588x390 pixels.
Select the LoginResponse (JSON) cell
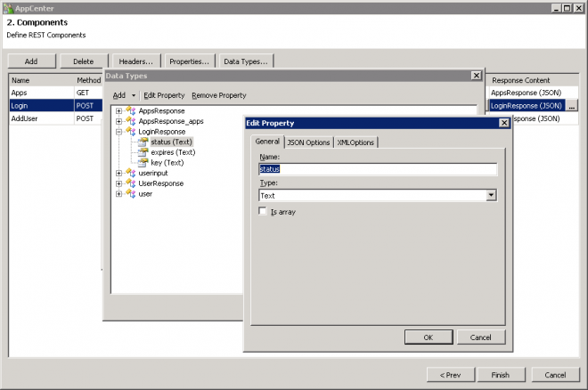point(527,106)
